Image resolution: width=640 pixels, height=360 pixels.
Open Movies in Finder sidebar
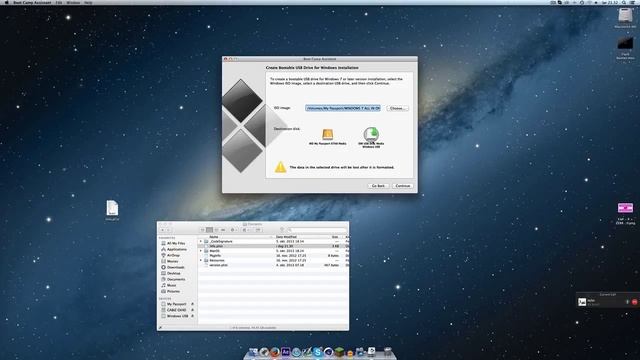(x=172, y=261)
